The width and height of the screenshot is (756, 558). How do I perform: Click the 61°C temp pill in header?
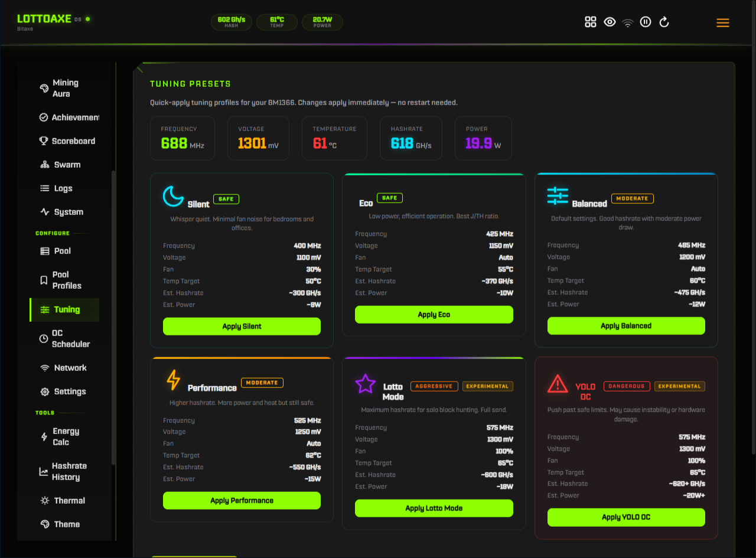coord(277,22)
